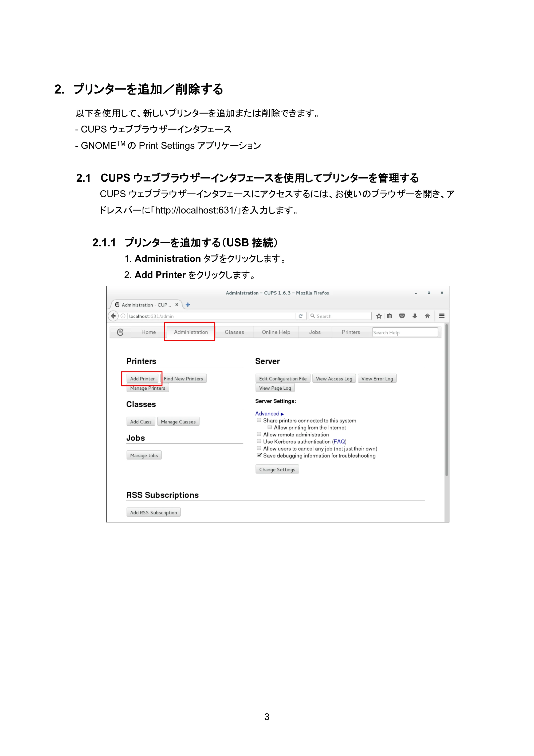
Task: Click Edit Configuration File button
Action: tap(283, 379)
